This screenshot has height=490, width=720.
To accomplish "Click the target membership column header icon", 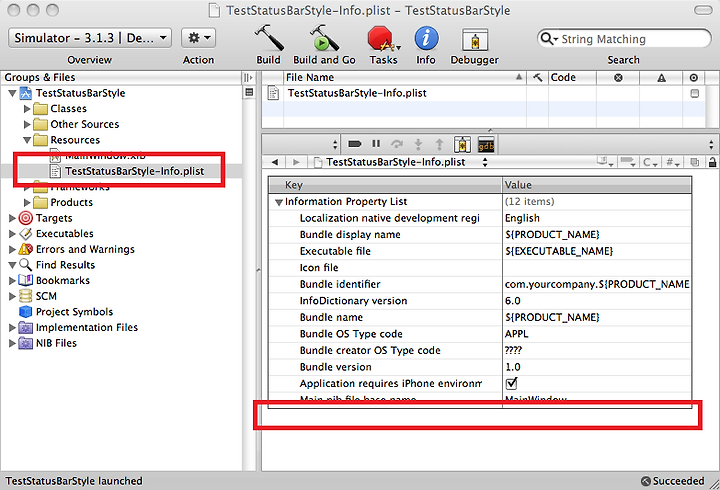I will coord(694,78).
